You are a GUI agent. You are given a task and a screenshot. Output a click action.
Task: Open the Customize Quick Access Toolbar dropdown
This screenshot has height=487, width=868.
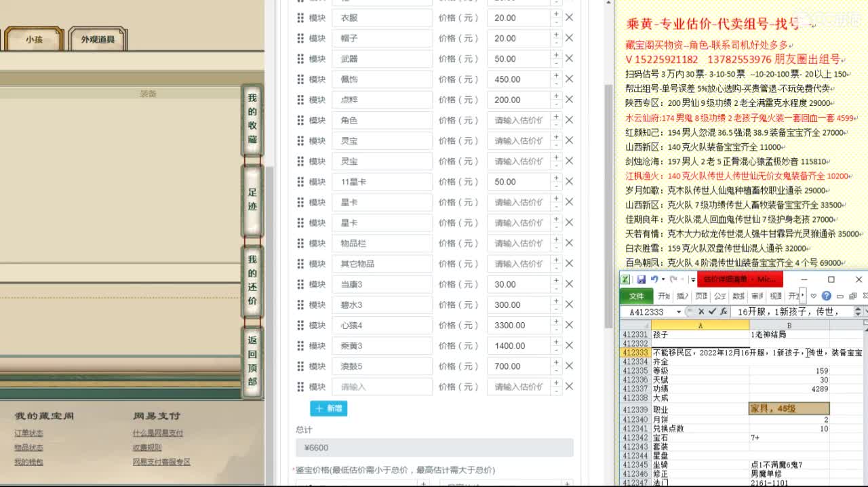pyautogui.click(x=692, y=279)
